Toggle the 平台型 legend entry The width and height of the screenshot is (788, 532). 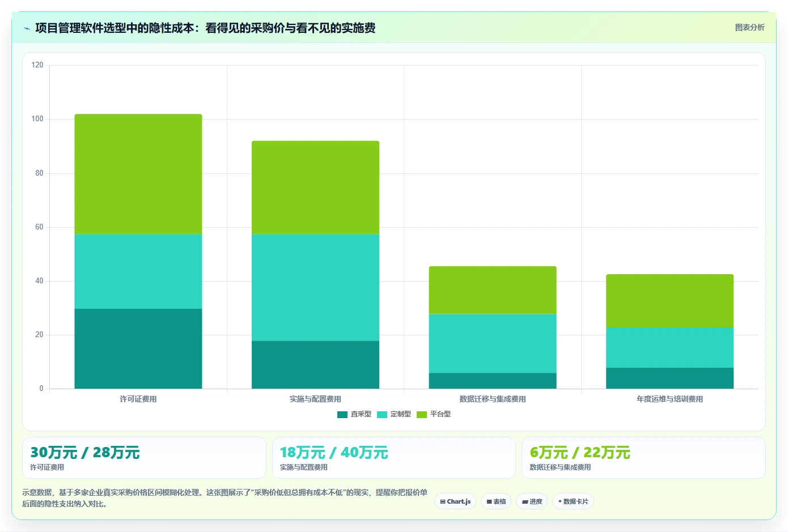tap(434, 414)
